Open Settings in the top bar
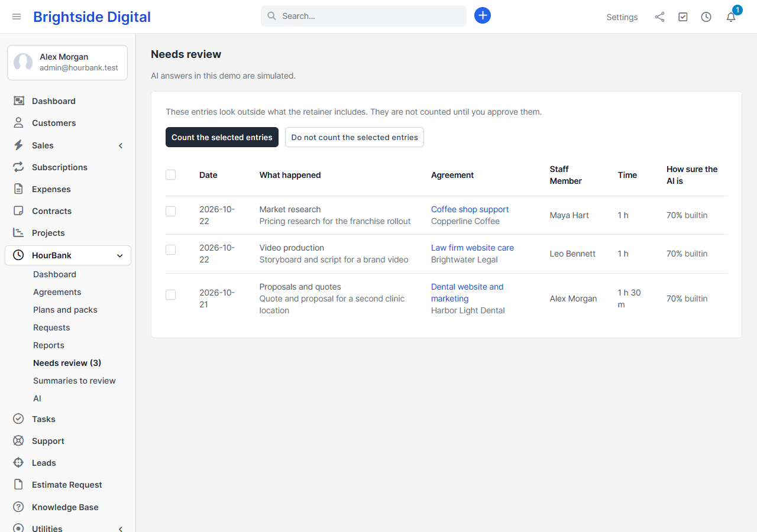 click(622, 17)
